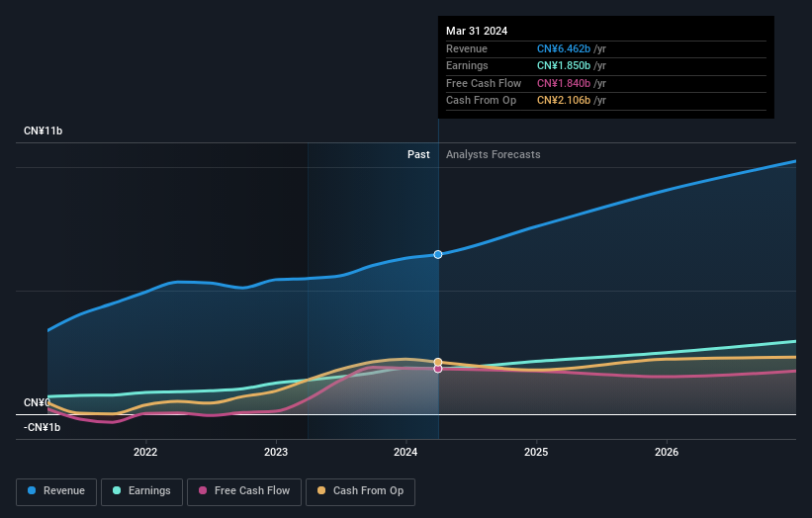Screen dimensions: 812x518
Task: Click the CN¥1.840b free cash flow value
Action: tap(564, 83)
